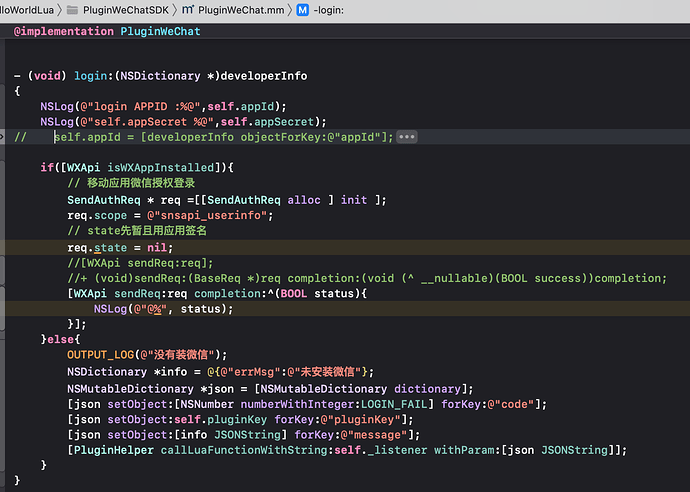This screenshot has height=492, width=690.
Task: Select the HelloWorldLua breadcrumb segment
Action: coord(27,10)
